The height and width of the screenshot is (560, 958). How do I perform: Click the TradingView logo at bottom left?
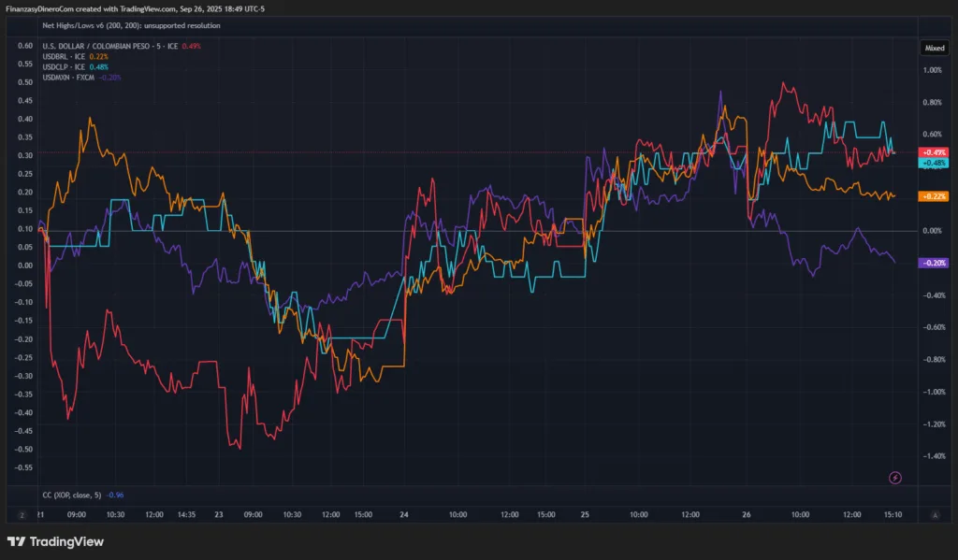55,541
